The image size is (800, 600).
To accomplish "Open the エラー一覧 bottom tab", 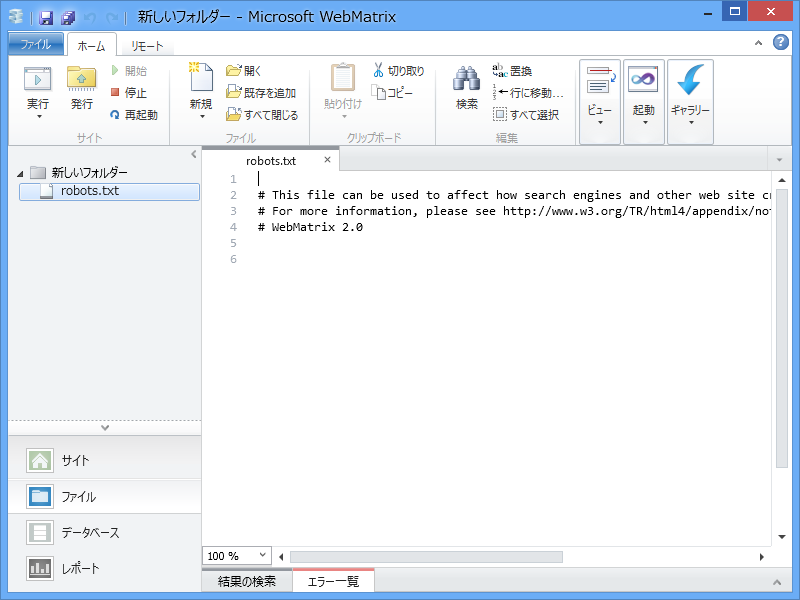I will tap(333, 581).
